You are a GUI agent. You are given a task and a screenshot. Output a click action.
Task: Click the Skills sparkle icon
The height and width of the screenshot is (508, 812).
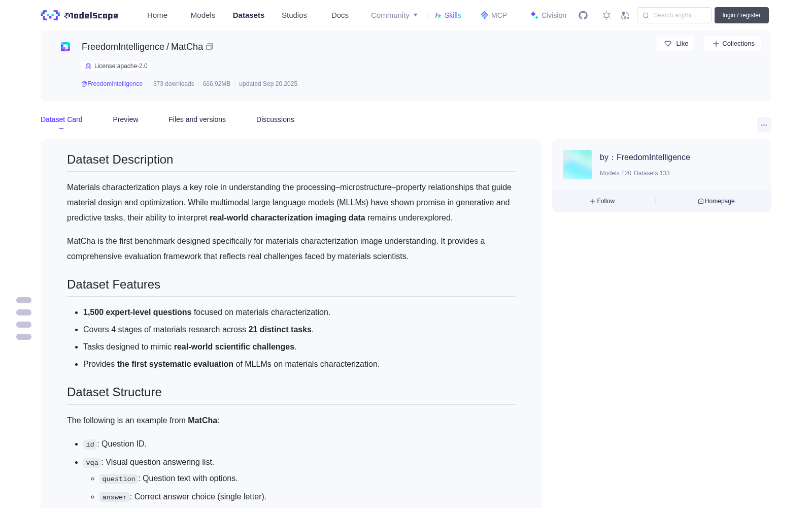(x=438, y=15)
